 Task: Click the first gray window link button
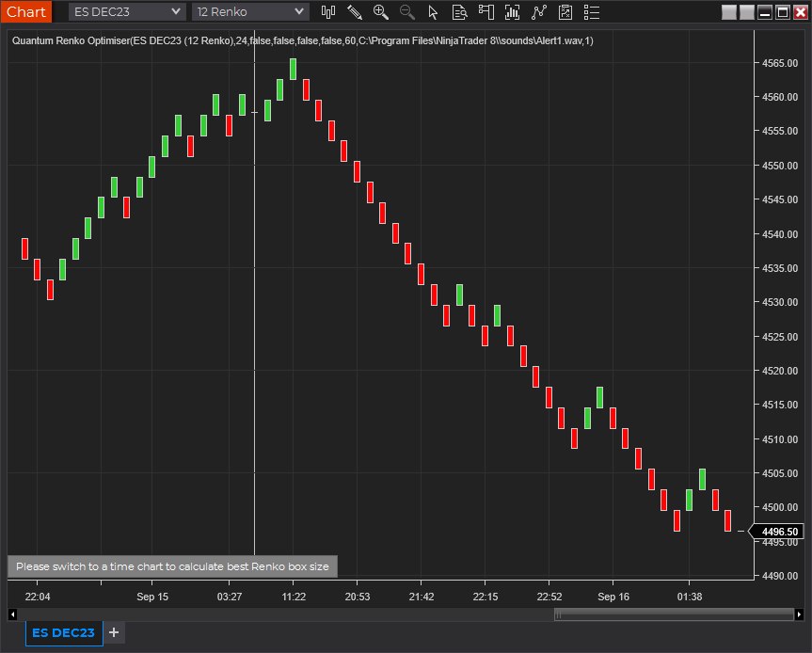pos(729,12)
